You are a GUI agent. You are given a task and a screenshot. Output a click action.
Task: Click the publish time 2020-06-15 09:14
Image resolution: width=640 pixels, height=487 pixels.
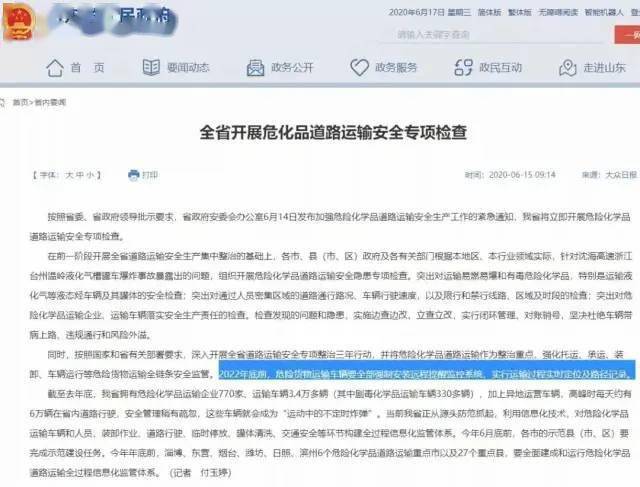(x=522, y=175)
